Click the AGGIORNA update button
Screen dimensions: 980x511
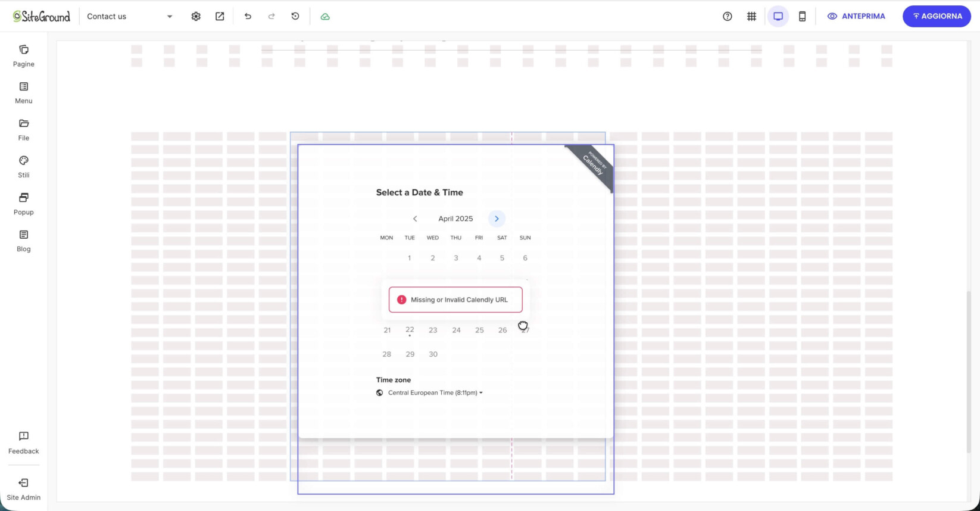937,17
